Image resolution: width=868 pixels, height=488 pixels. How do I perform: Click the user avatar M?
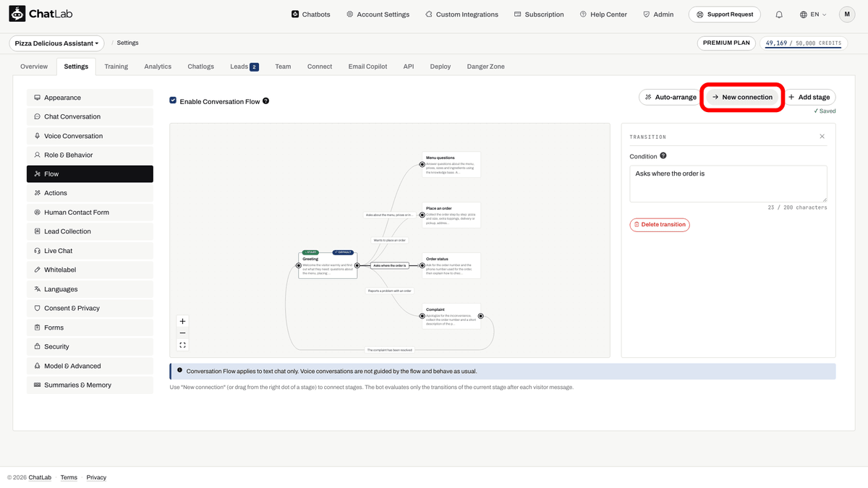tap(847, 14)
